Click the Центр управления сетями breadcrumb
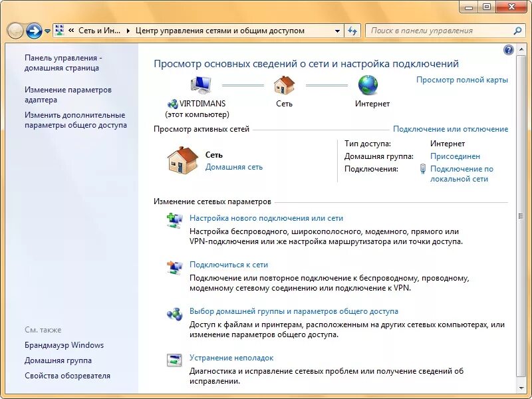532x399 pixels. coord(219,30)
